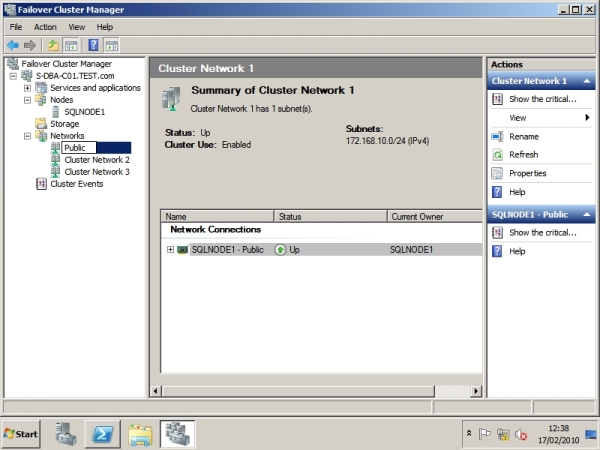This screenshot has height=450, width=600.
Task: Click the Forward arrow toolbar icon
Action: (x=30, y=46)
